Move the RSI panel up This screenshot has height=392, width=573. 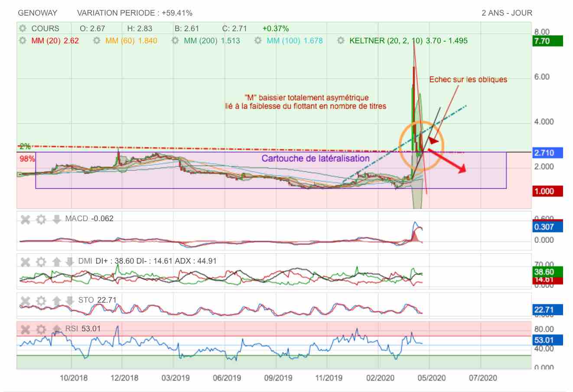(56, 330)
